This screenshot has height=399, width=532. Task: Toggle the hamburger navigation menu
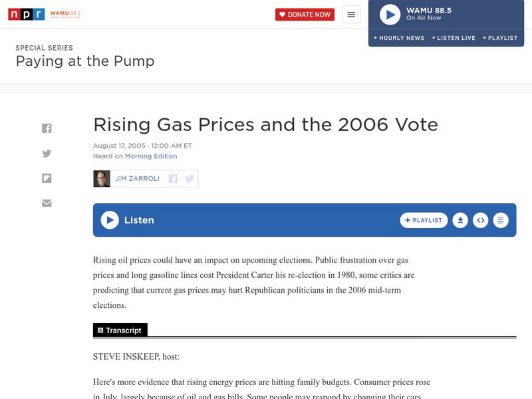[x=350, y=13]
